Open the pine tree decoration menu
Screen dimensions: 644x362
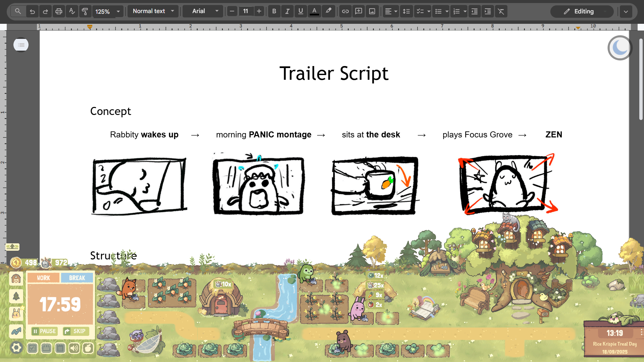point(16,296)
